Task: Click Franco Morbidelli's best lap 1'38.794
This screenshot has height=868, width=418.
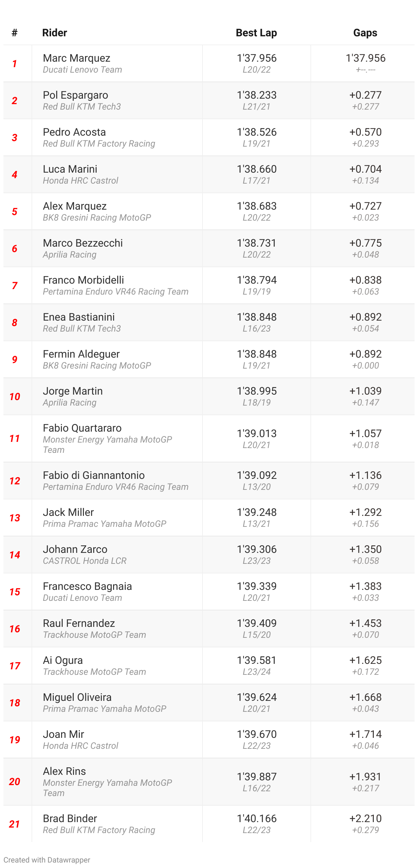Action: click(x=257, y=280)
